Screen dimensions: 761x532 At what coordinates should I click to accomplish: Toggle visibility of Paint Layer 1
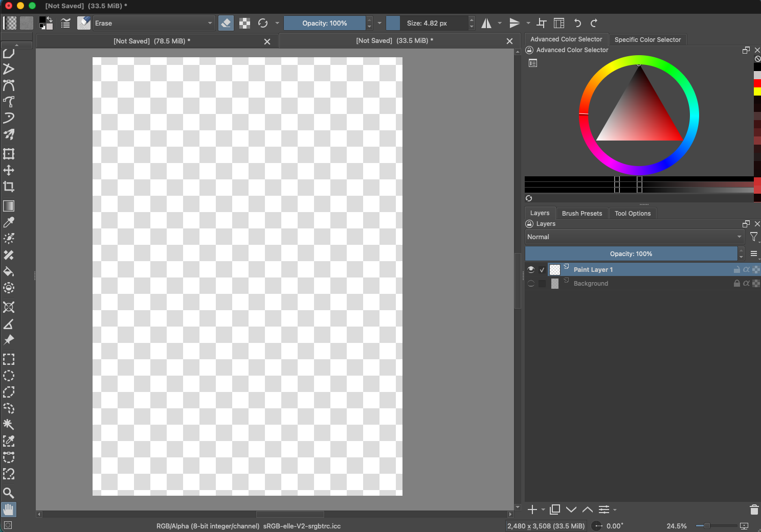pyautogui.click(x=531, y=269)
